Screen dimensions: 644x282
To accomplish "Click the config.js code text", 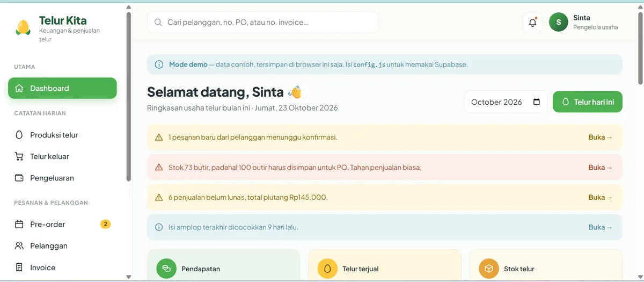I will pos(369,64).
